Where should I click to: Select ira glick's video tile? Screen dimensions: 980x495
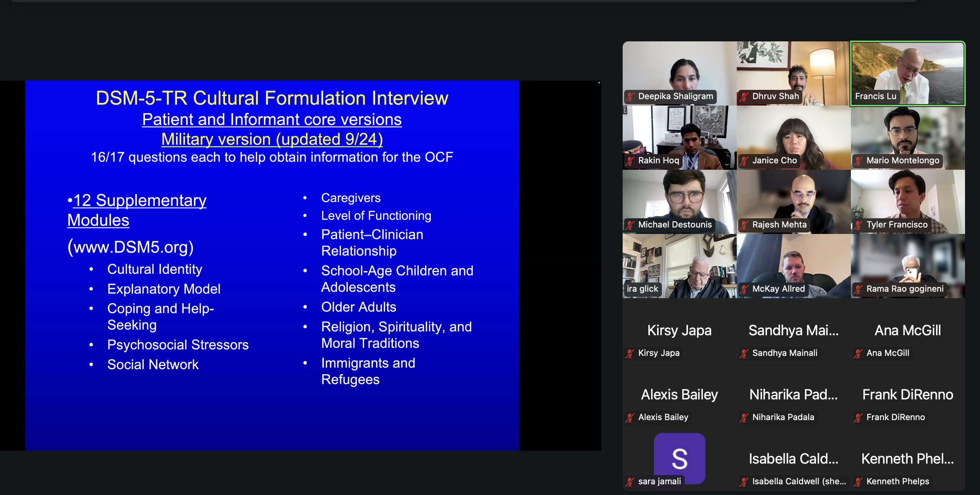(x=679, y=262)
